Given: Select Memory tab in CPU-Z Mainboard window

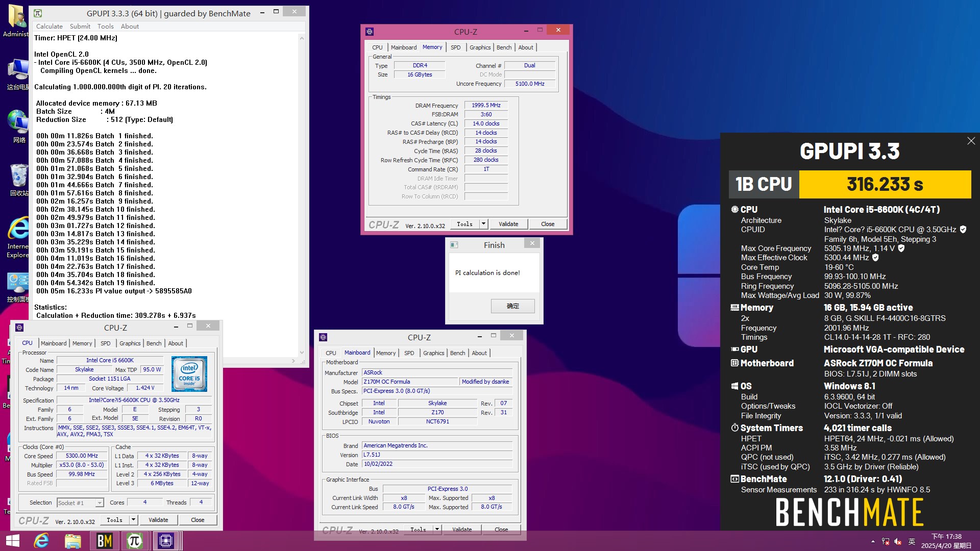Looking at the screenshot, I should click(x=386, y=353).
